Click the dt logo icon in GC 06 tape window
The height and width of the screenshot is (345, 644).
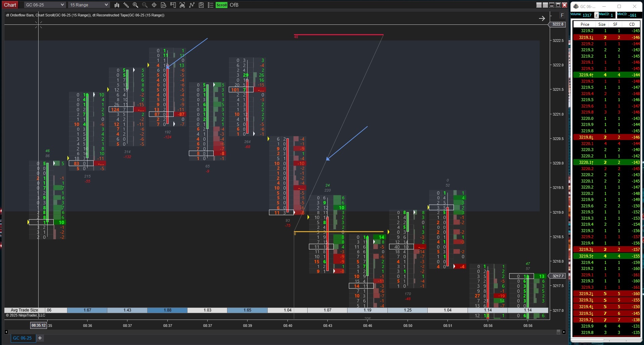[x=576, y=6]
